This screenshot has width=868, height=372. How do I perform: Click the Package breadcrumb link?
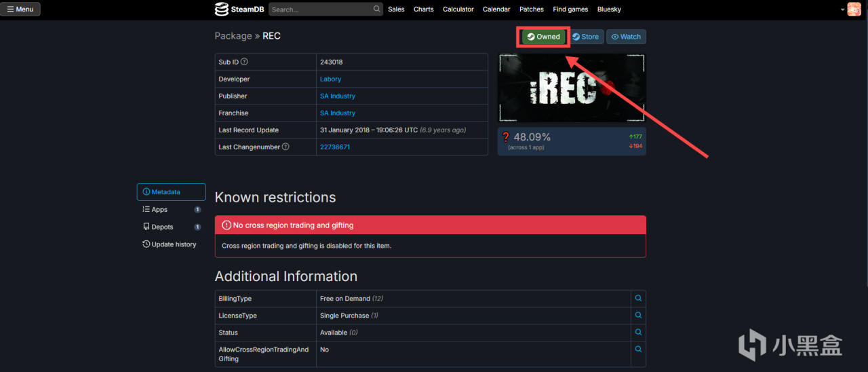(233, 36)
